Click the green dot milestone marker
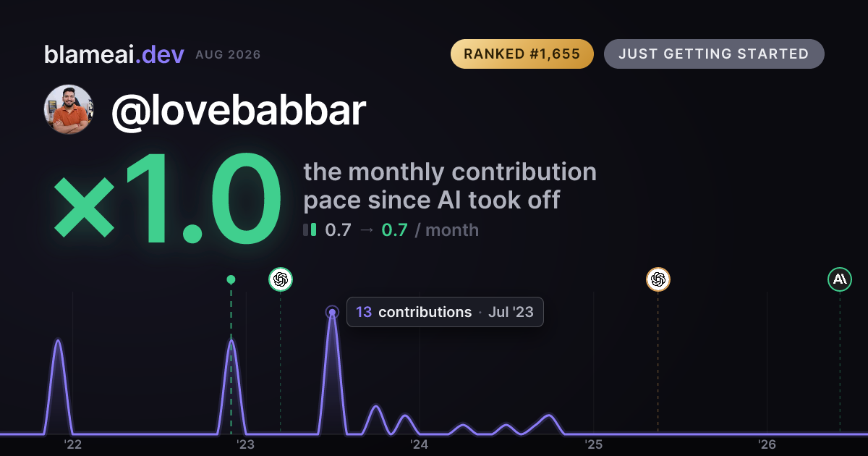The image size is (868, 456). click(x=231, y=279)
